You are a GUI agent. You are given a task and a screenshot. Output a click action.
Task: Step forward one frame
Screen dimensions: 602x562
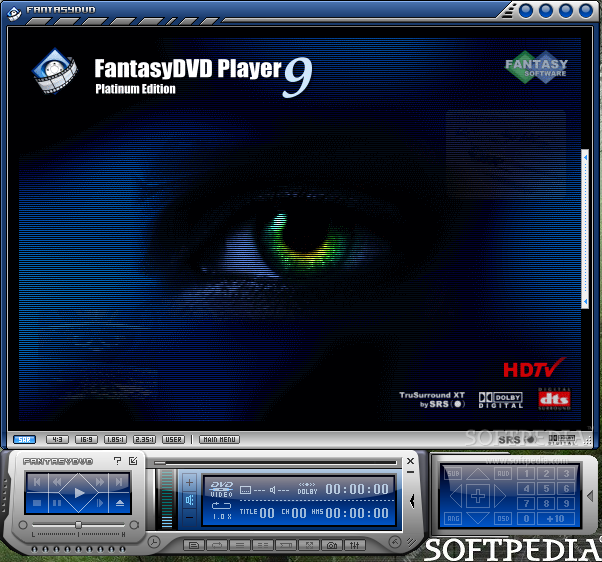(100, 503)
